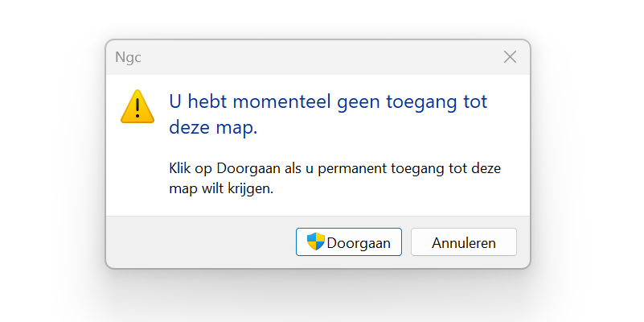
Task: Choose Doorgaan to continue with admin rights
Action: [349, 242]
